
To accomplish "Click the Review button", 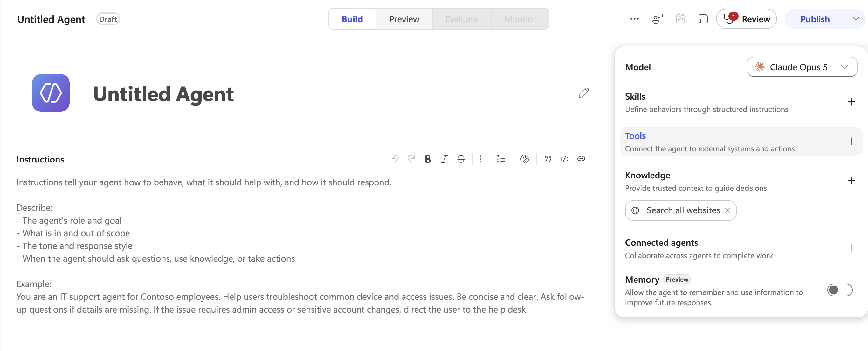I will click(746, 19).
